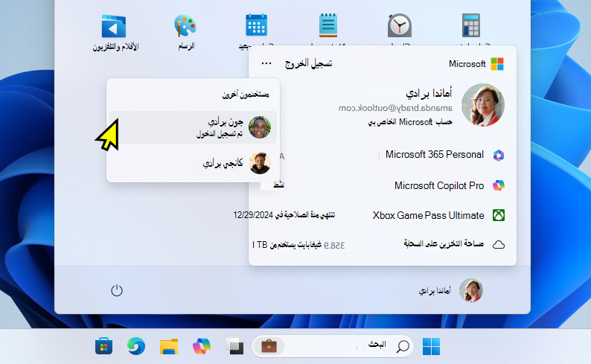
Task: Switch to user كانجي برادي
Action: point(193,163)
